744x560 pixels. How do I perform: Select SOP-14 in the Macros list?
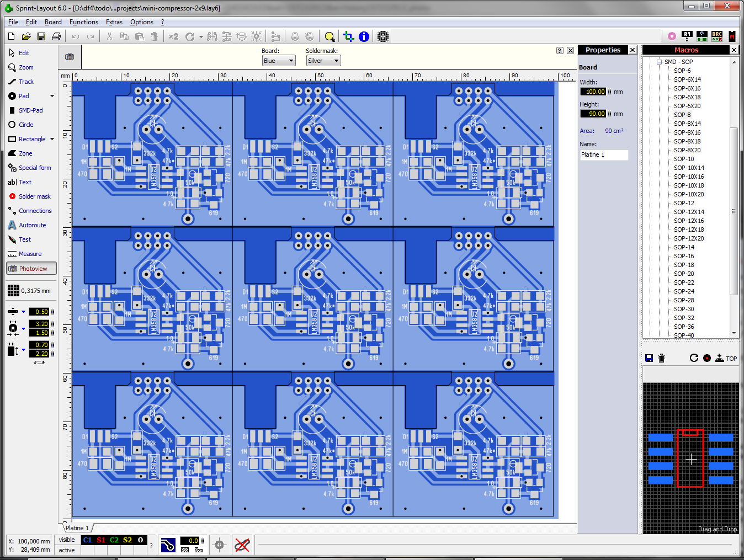[684, 247]
